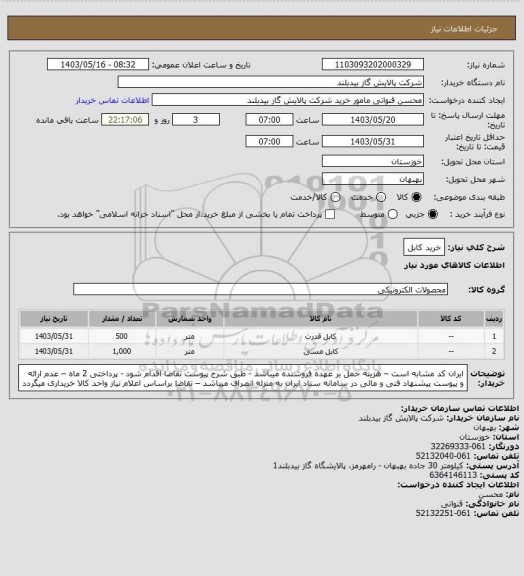Click the postal address text
The height and width of the screenshot is (576, 524).
[x=368, y=465]
